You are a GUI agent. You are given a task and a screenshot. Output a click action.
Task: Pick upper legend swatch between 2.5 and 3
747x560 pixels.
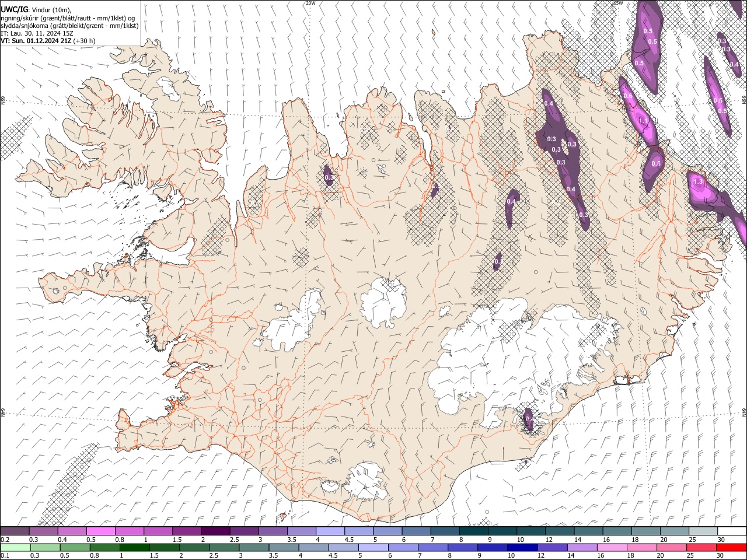click(x=244, y=531)
